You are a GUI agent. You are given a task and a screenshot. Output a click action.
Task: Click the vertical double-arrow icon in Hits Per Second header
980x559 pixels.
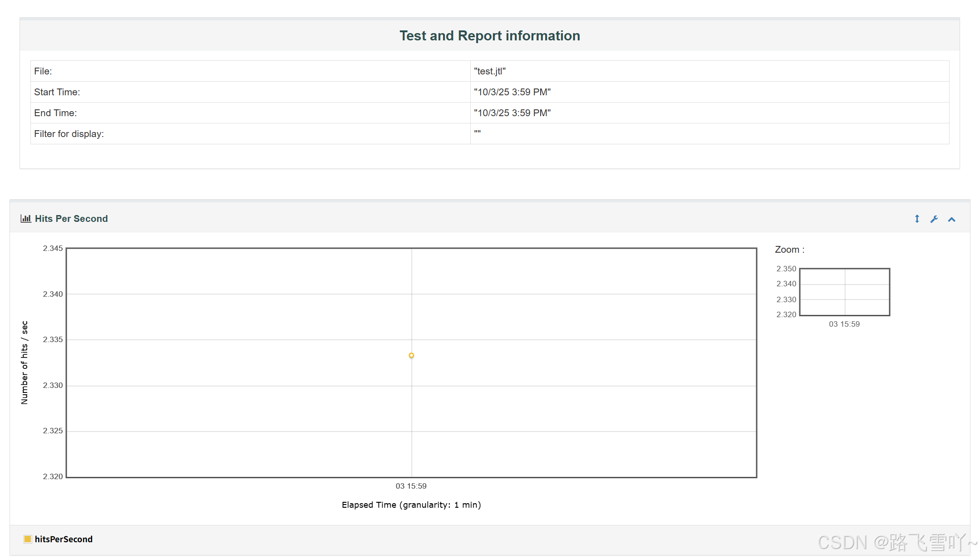click(x=917, y=219)
